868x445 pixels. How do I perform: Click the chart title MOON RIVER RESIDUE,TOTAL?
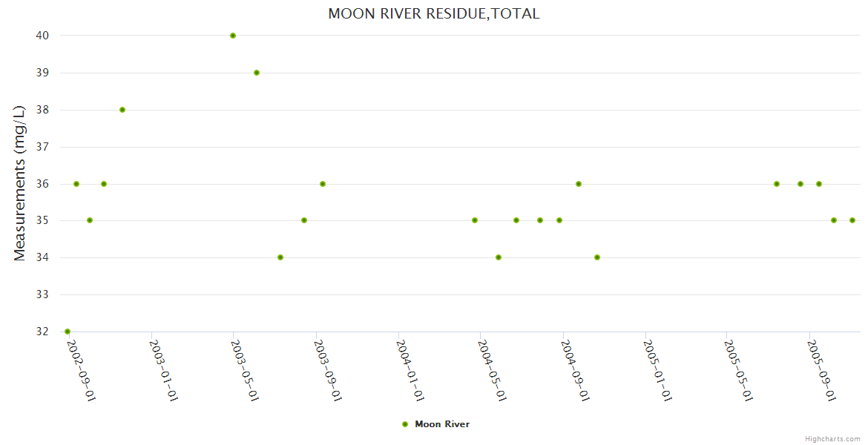(434, 14)
